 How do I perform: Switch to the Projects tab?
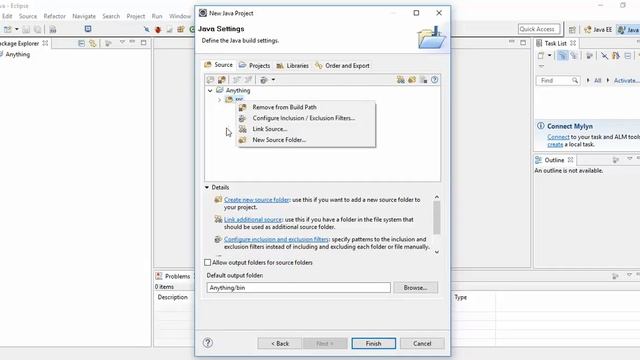coord(254,65)
